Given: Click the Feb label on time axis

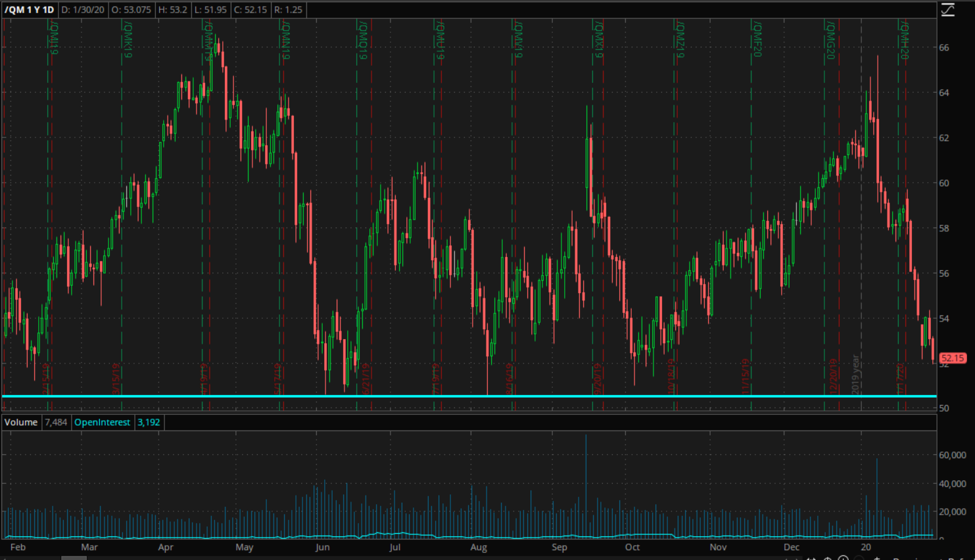Looking at the screenshot, I should click(18, 547).
